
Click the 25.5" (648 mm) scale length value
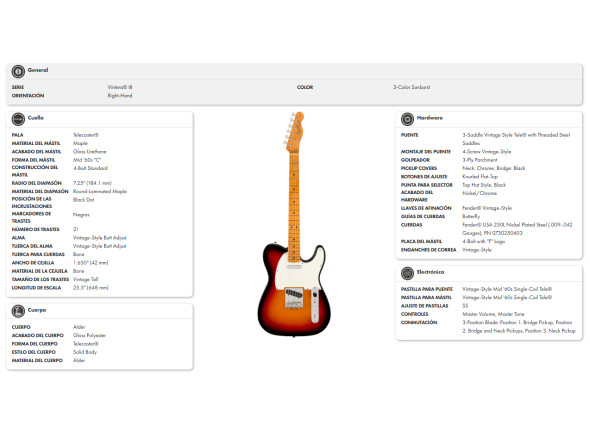(90, 288)
